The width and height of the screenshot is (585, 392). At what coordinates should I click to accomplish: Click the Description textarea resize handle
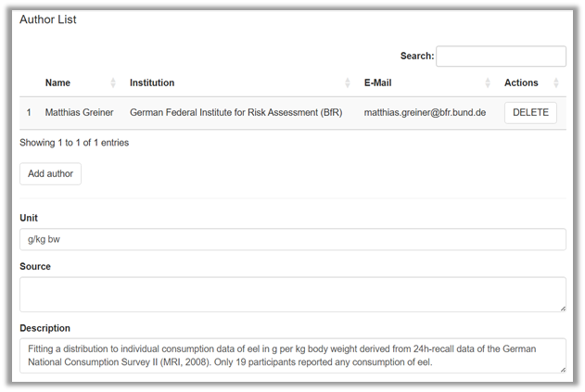(562, 369)
